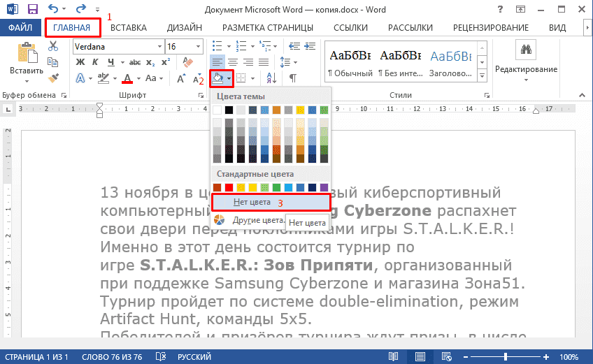The width and height of the screenshot is (593, 364).
Task: Pick the black theme color swatch
Action: [x=229, y=110]
